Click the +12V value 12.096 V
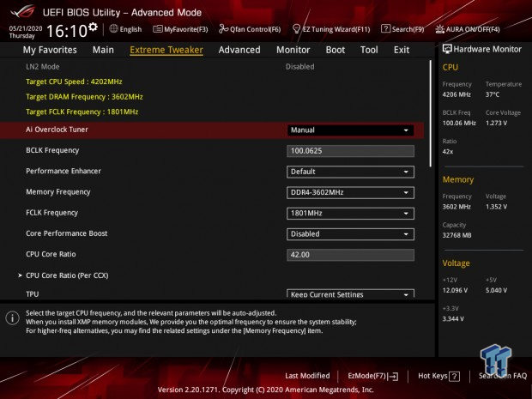The height and width of the screenshot is (399, 532). (455, 290)
